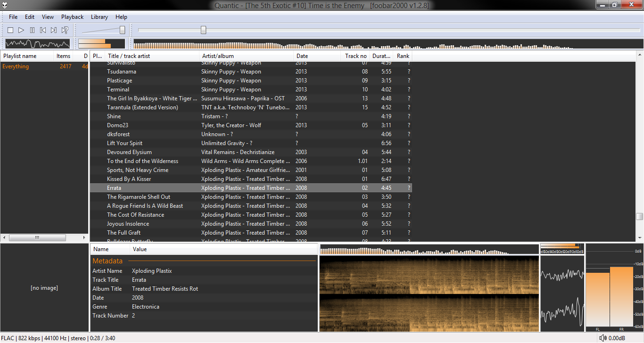Screen dimensions: 644x343
Task: Click the 0.00dB volume readout in status bar
Action: (x=617, y=338)
